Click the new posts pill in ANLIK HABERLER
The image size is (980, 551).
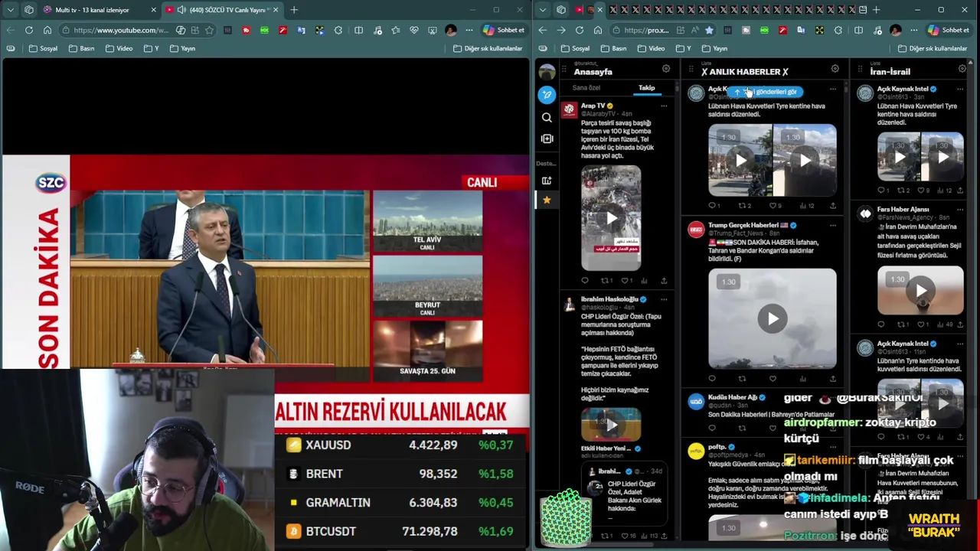pos(764,92)
